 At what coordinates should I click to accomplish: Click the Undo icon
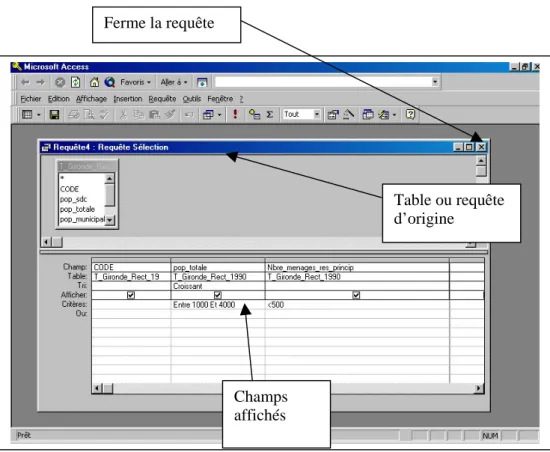click(189, 114)
